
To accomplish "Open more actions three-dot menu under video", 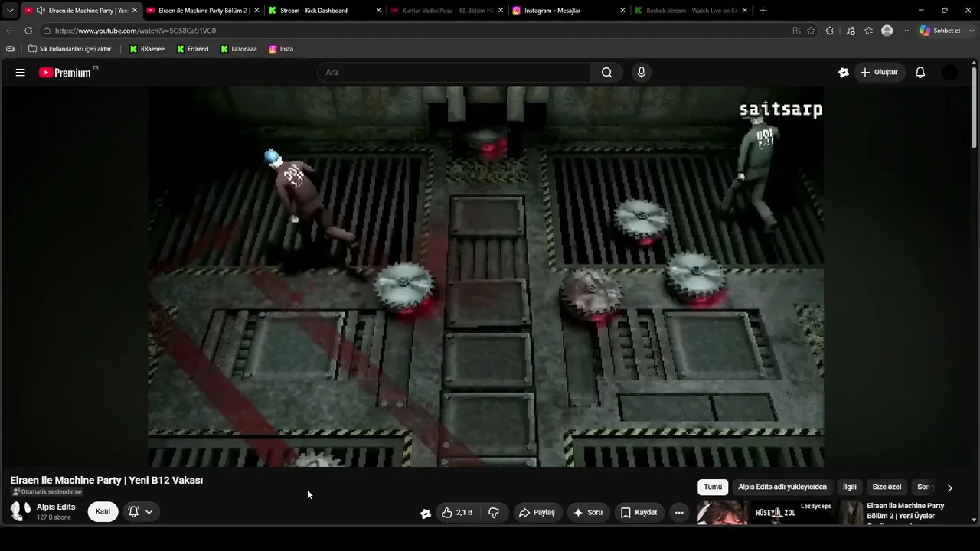I will (x=679, y=513).
